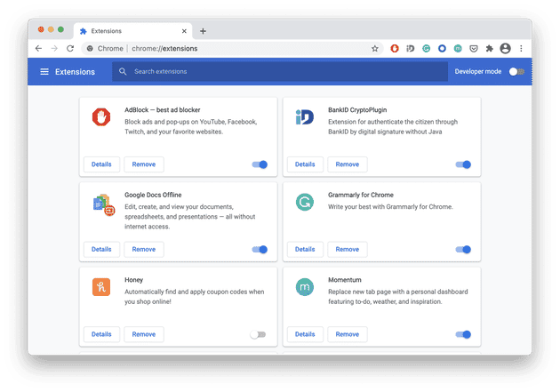Bookmark this page with the star icon
560x392 pixels.
374,49
